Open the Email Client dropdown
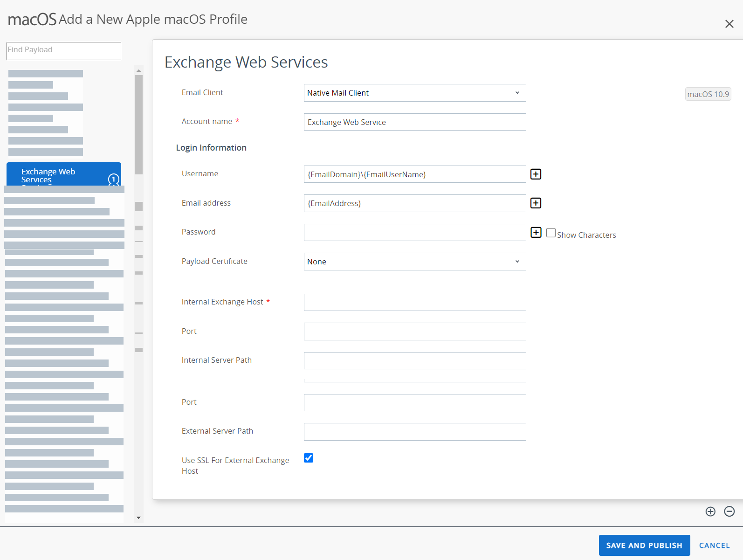The height and width of the screenshot is (560, 743). pos(415,93)
